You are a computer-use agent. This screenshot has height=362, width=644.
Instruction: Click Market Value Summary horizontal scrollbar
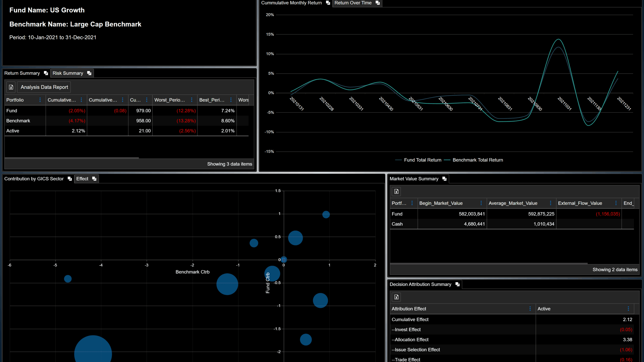click(489, 263)
